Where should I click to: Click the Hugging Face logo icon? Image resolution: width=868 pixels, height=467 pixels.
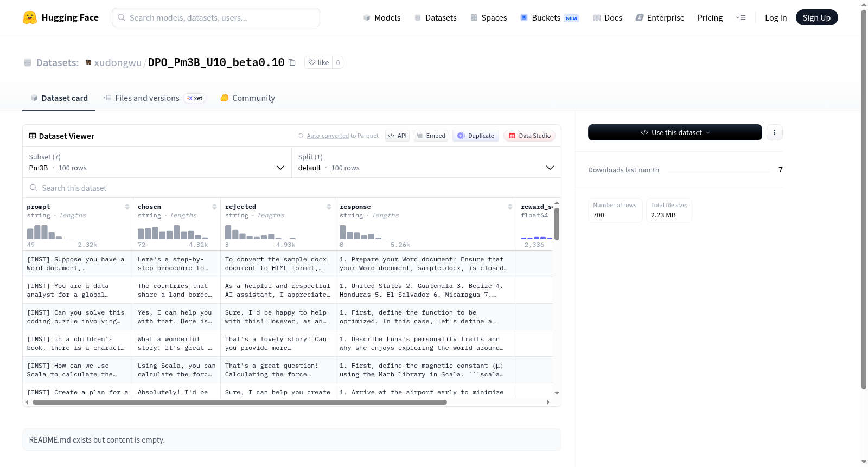pos(30,17)
